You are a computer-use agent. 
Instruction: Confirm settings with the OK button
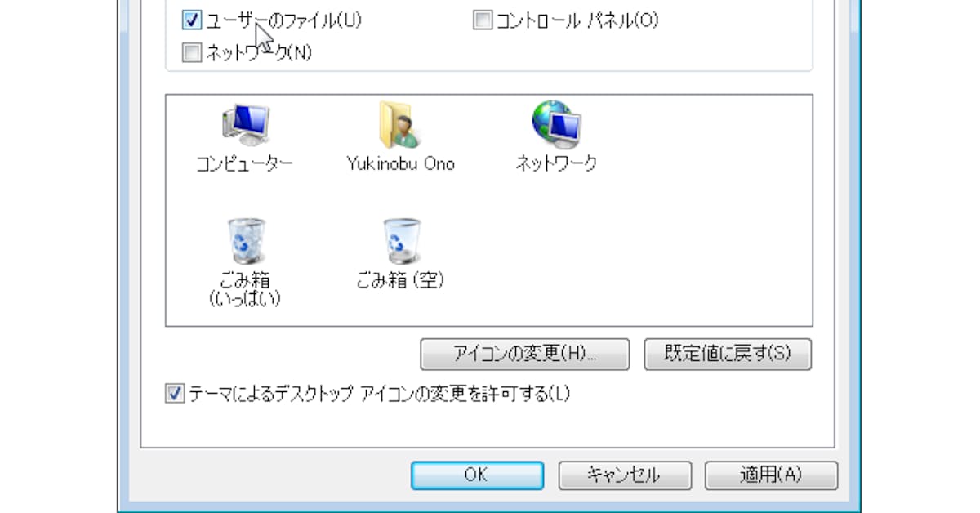(477, 475)
